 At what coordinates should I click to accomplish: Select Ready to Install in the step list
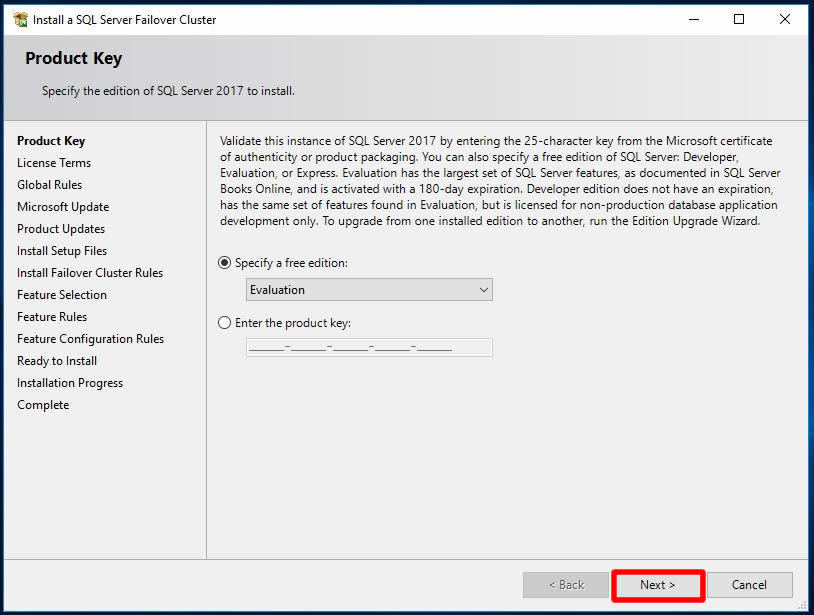click(x=57, y=361)
